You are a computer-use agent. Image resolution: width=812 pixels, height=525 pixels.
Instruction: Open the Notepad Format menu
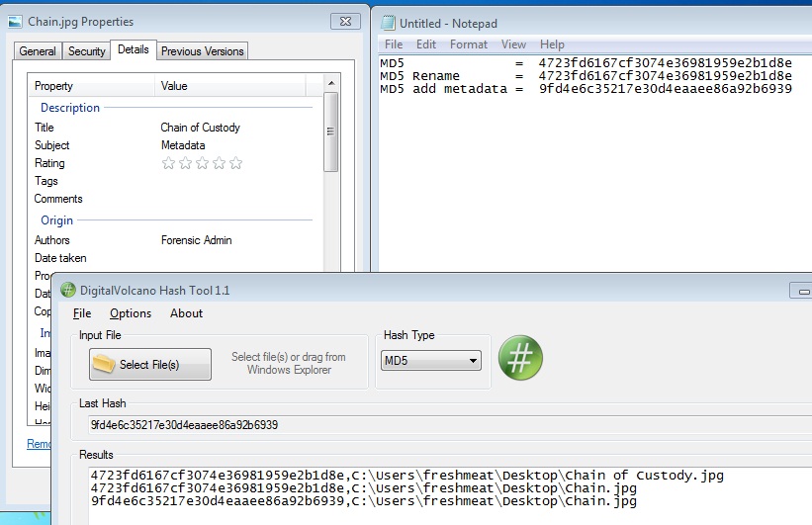(x=469, y=44)
